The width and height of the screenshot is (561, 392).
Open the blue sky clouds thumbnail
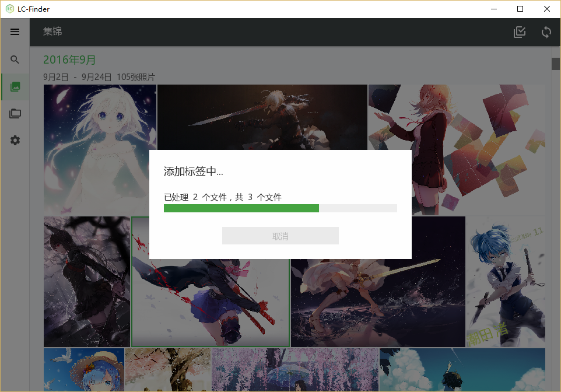click(x=462, y=370)
